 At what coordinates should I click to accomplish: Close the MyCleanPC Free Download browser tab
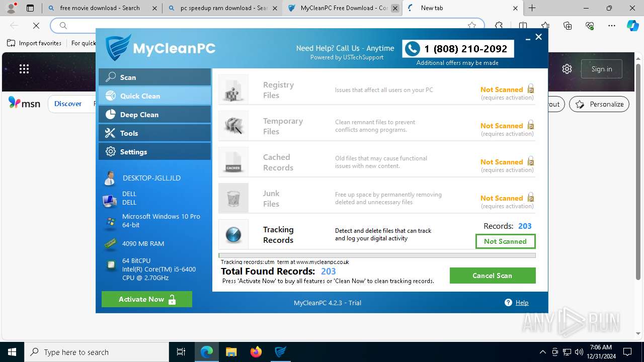point(395,8)
